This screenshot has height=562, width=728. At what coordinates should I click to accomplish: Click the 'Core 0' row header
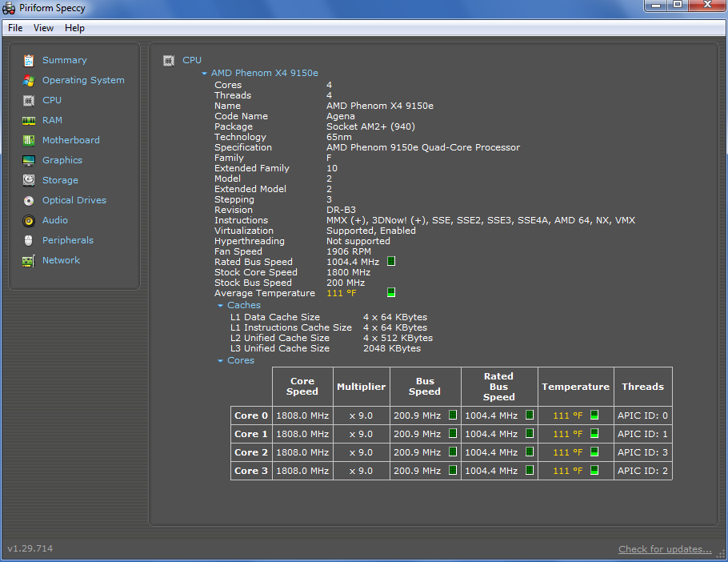pos(251,415)
